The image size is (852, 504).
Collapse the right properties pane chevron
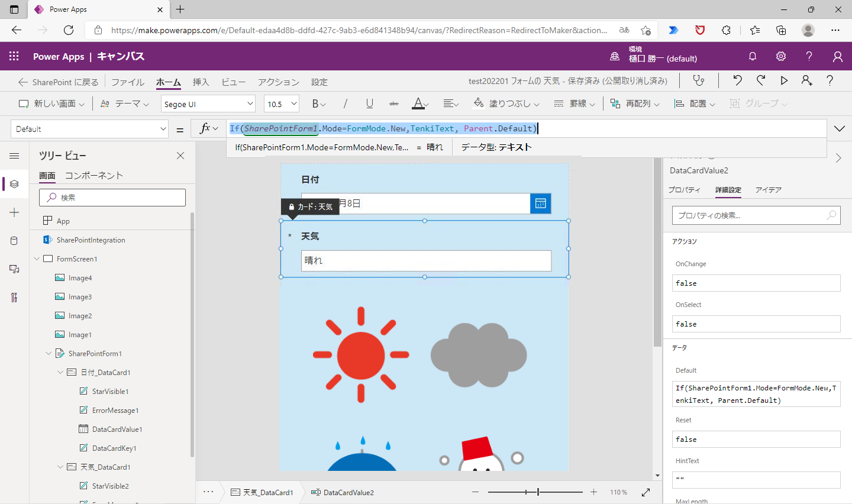point(838,158)
